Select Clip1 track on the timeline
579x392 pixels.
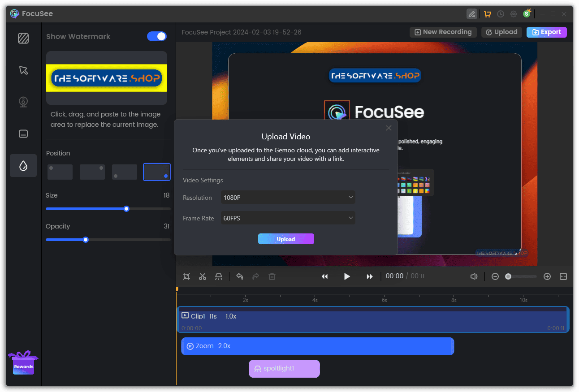click(x=373, y=319)
